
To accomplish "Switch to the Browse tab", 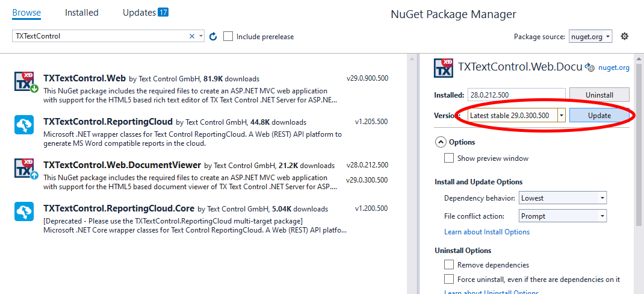I will tap(26, 13).
